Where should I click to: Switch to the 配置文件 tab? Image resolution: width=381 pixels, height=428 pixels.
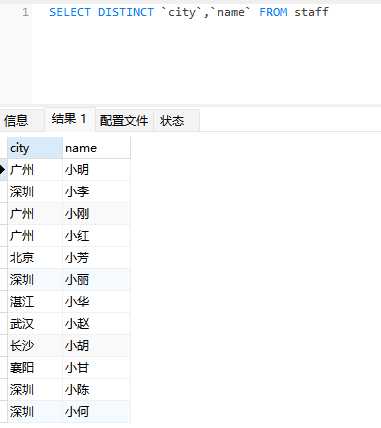coord(124,120)
